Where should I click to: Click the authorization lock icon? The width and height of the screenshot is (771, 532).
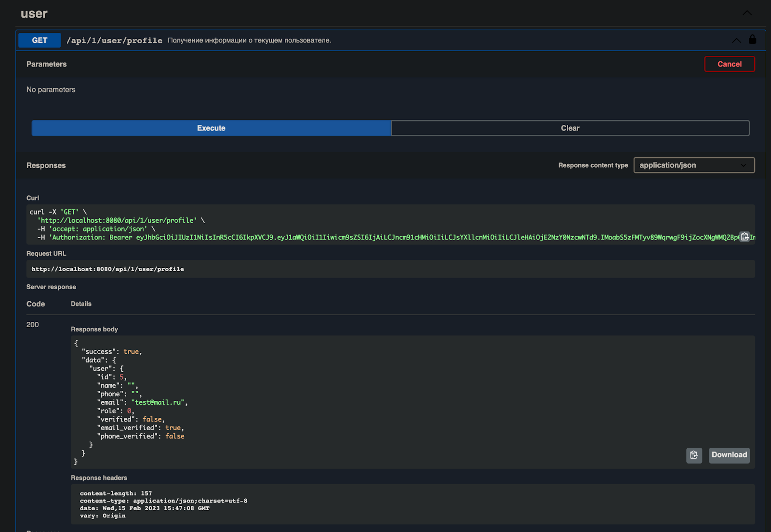click(x=752, y=40)
